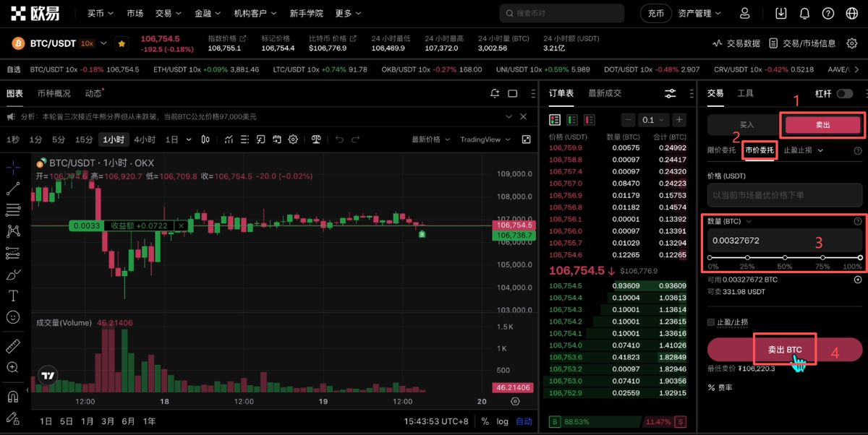Click the 充值 deposit button
This screenshot has height=435, width=868.
655,13
